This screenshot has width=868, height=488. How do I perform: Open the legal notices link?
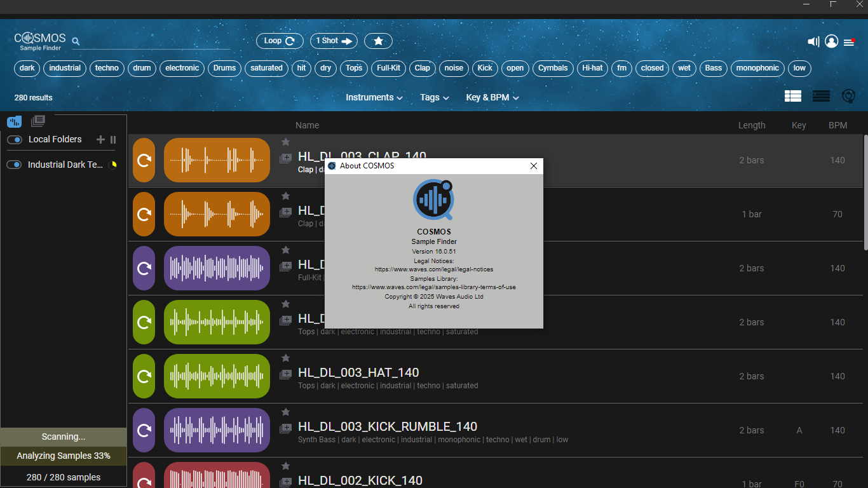[433, 269]
